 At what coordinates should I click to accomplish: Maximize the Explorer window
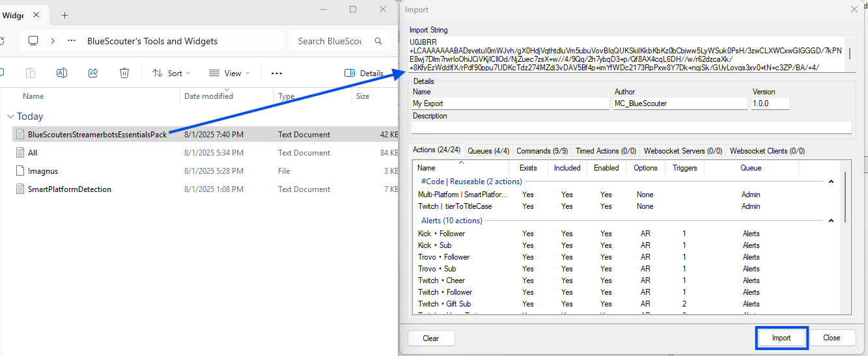tap(353, 9)
